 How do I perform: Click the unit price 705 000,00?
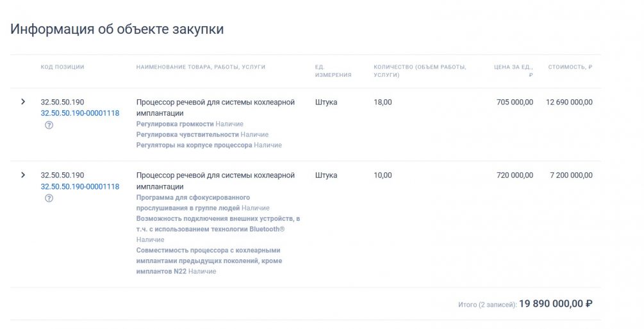tap(514, 102)
